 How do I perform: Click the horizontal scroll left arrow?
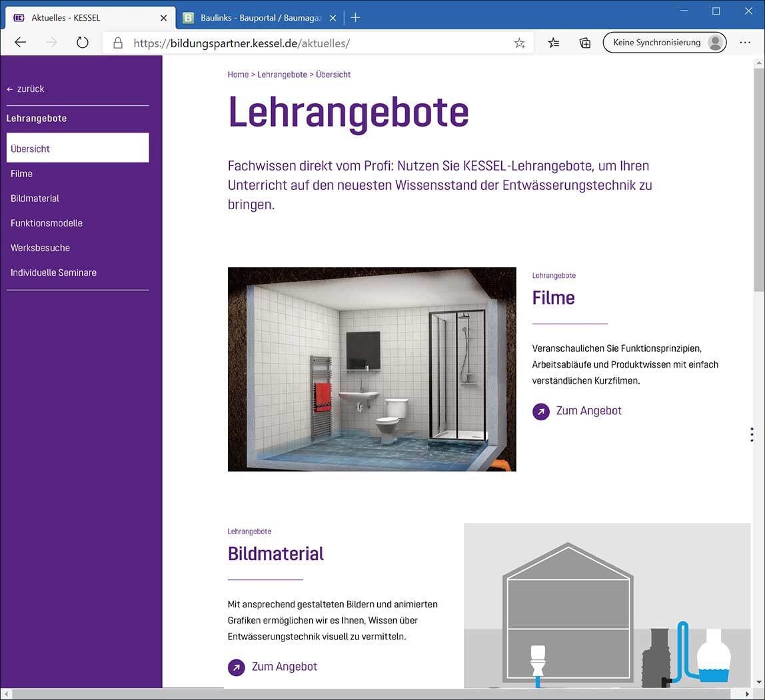(6, 693)
